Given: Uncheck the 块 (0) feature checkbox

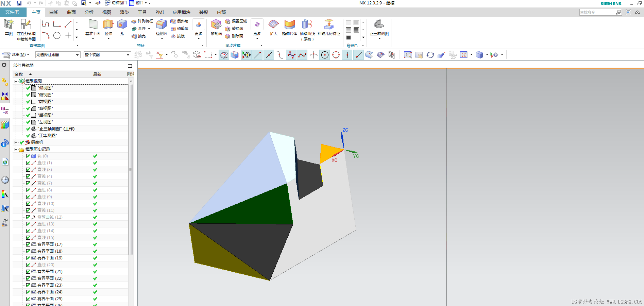Looking at the screenshot, I should 28,156.
